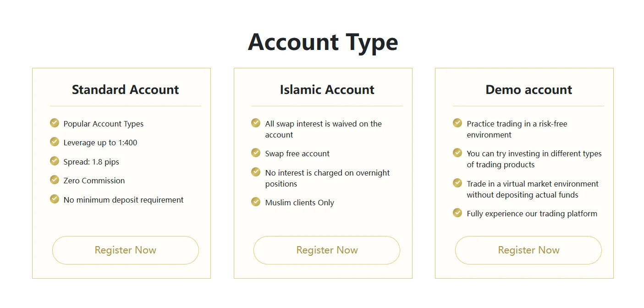Click checkmark next to try investing in different types
This screenshot has height=308, width=644.
[x=457, y=153]
